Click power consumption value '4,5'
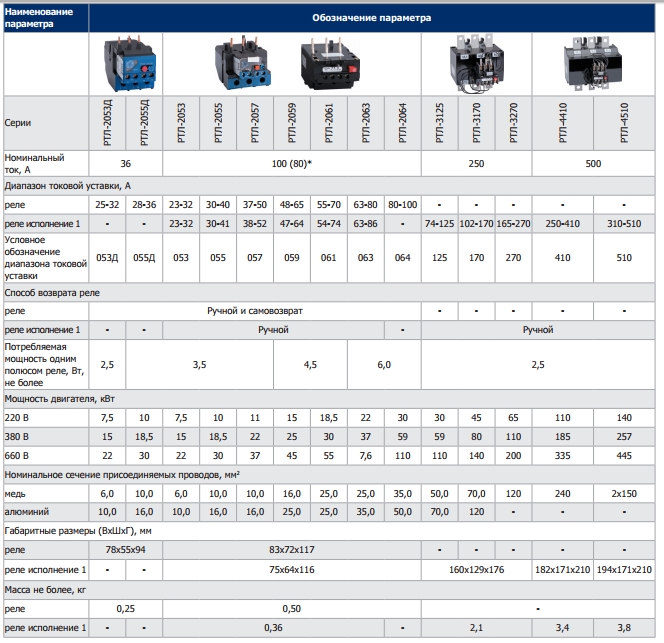This screenshot has height=643, width=664. point(310,365)
